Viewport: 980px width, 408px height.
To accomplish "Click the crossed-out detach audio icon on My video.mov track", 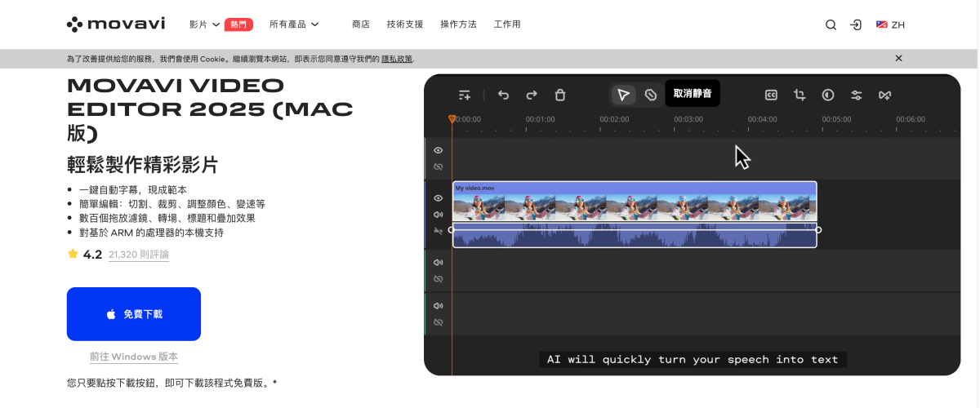I will [x=439, y=231].
